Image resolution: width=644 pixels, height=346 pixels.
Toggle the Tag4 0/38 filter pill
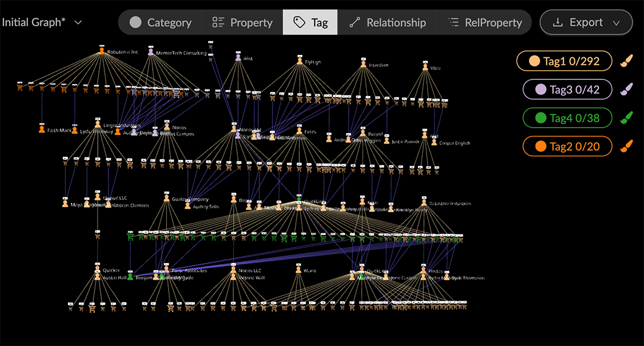567,118
